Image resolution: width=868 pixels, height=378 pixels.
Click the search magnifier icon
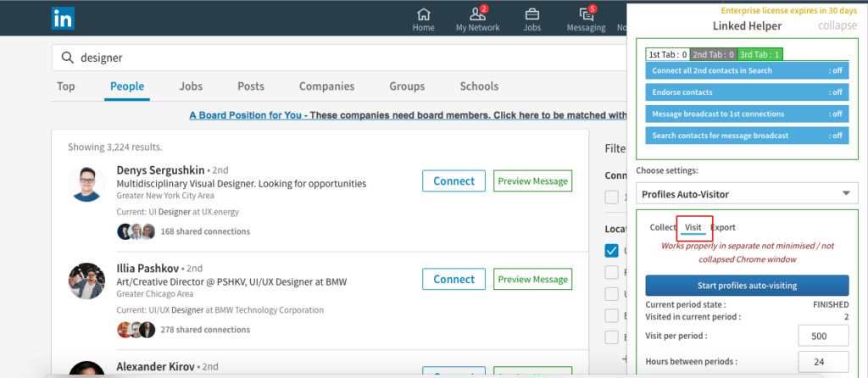tap(68, 58)
